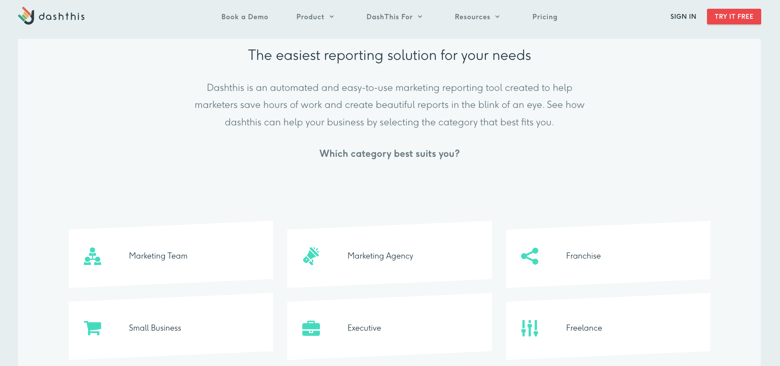Go to the Pricing page
The height and width of the screenshot is (366, 780).
545,17
